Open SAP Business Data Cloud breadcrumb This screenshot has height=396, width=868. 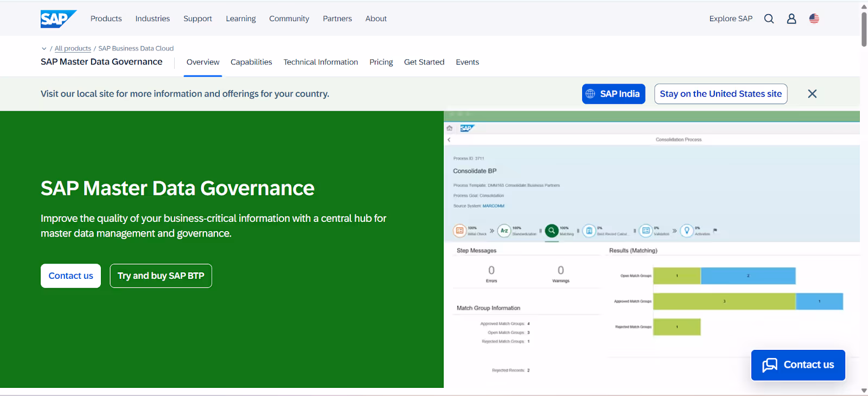point(136,49)
